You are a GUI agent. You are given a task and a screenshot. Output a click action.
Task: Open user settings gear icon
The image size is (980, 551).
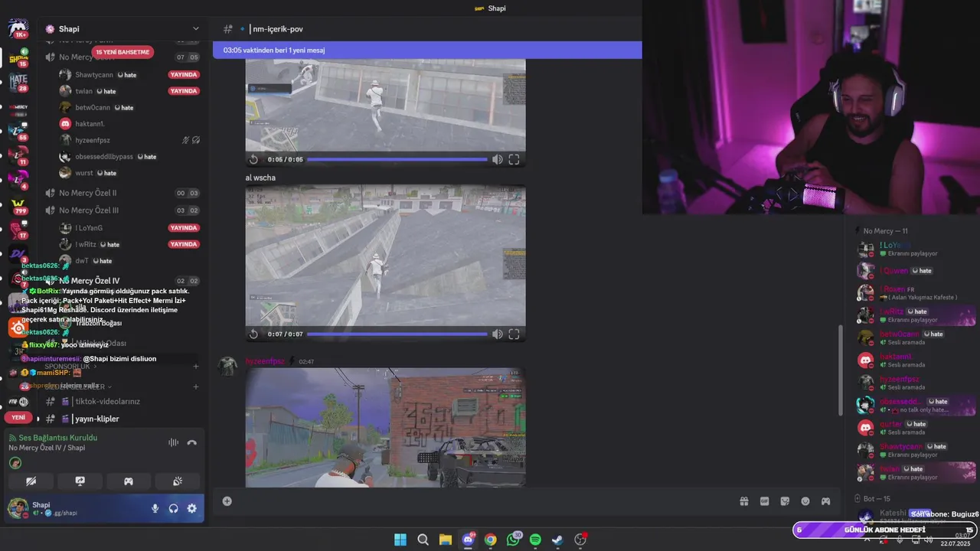tap(191, 508)
